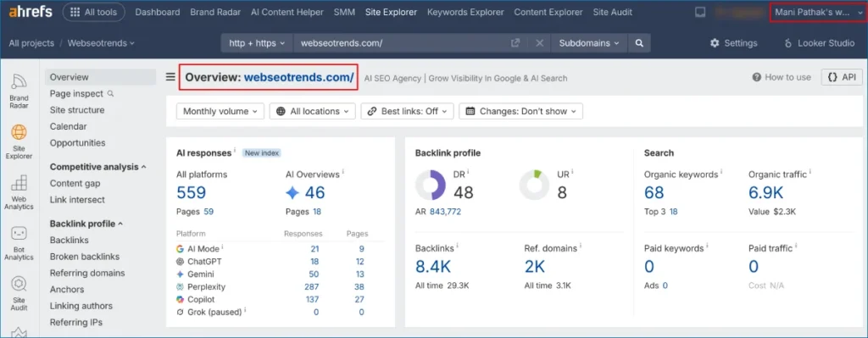This screenshot has width=868, height=338.
Task: Collapse the Backlink profile menu section
Action: click(86, 224)
